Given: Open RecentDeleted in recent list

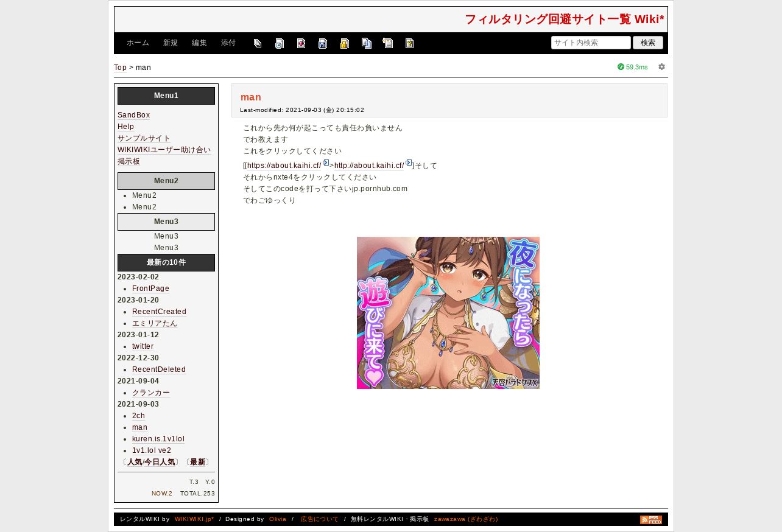Looking at the screenshot, I should click(x=159, y=369).
